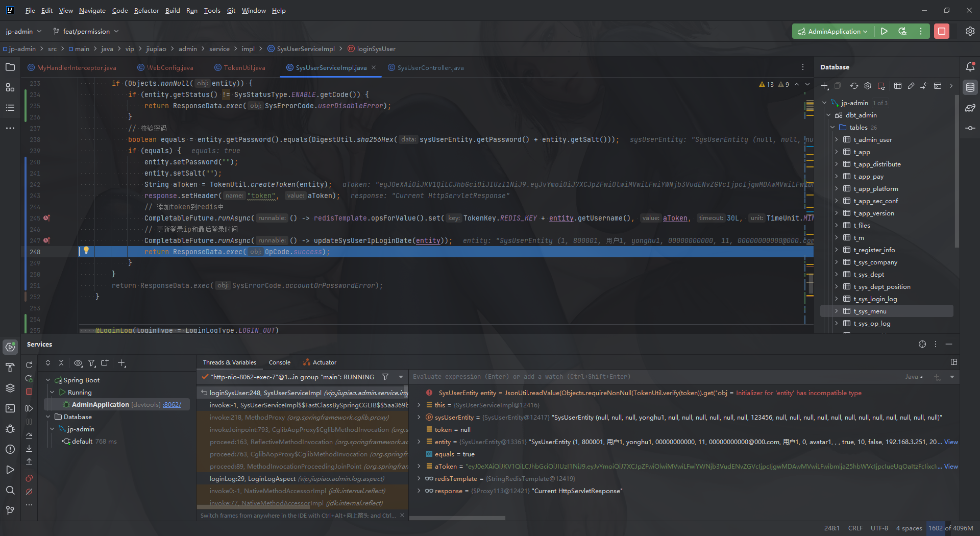Open the thread selector dropdown arrow
This screenshot has height=536, width=980.
click(x=401, y=377)
